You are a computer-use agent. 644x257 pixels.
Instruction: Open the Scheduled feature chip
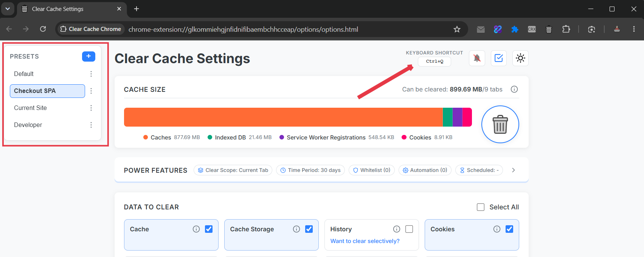[479, 170]
